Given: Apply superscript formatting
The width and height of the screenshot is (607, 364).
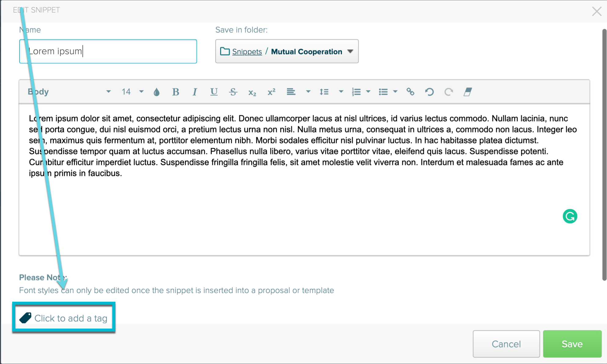Looking at the screenshot, I should coord(271,92).
